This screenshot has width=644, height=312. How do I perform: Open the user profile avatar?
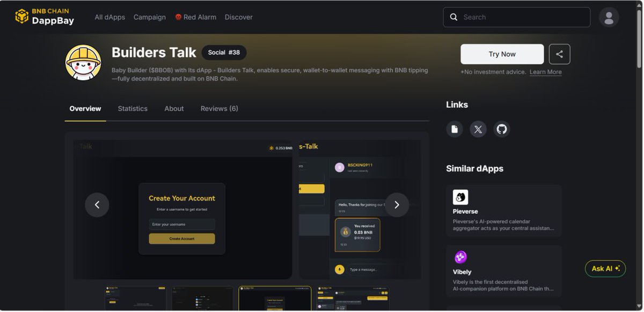click(609, 17)
